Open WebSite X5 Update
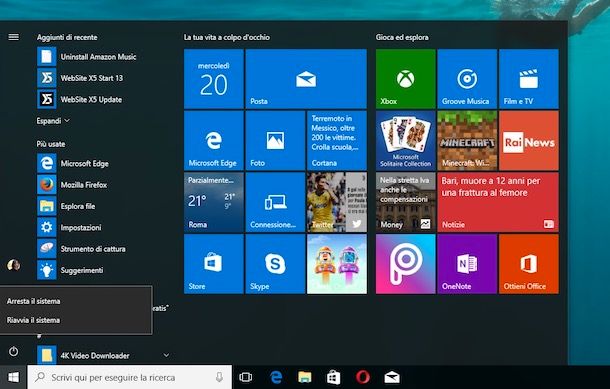 [x=104, y=100]
